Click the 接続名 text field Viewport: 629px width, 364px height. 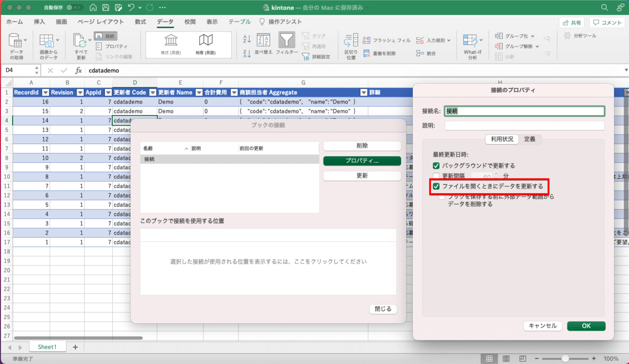click(524, 111)
